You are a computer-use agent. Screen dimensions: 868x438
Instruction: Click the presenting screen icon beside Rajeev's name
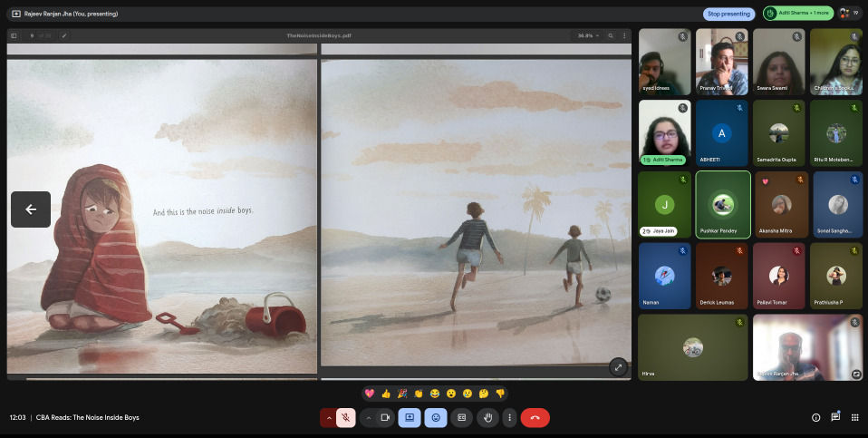click(16, 14)
